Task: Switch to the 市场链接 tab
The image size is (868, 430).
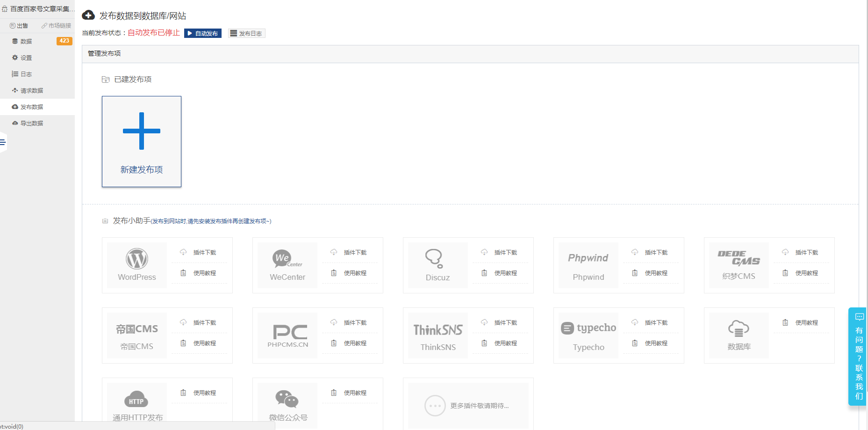Action: pyautogui.click(x=57, y=26)
